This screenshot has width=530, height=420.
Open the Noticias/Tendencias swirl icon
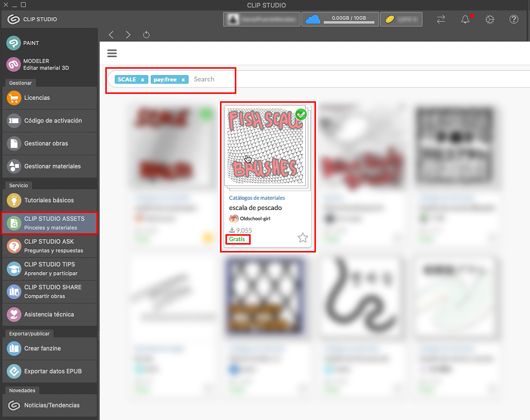pyautogui.click(x=14, y=405)
